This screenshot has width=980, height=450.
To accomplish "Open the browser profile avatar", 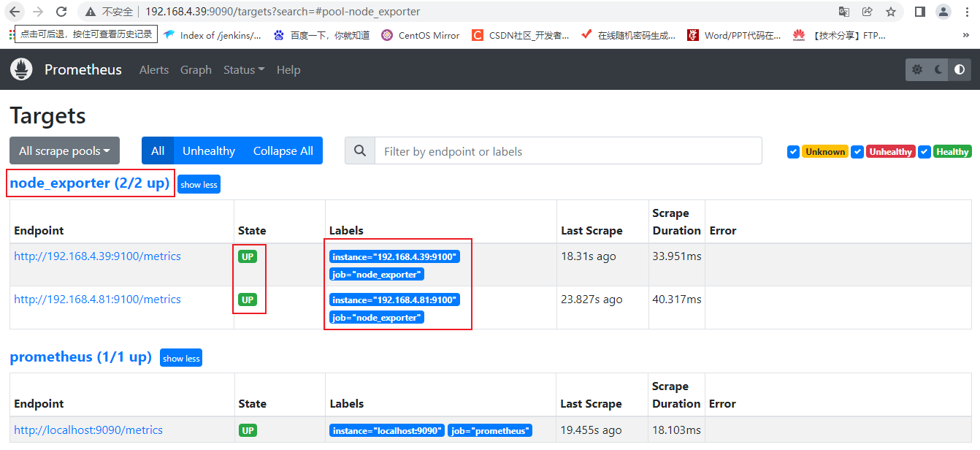I will 943,12.
